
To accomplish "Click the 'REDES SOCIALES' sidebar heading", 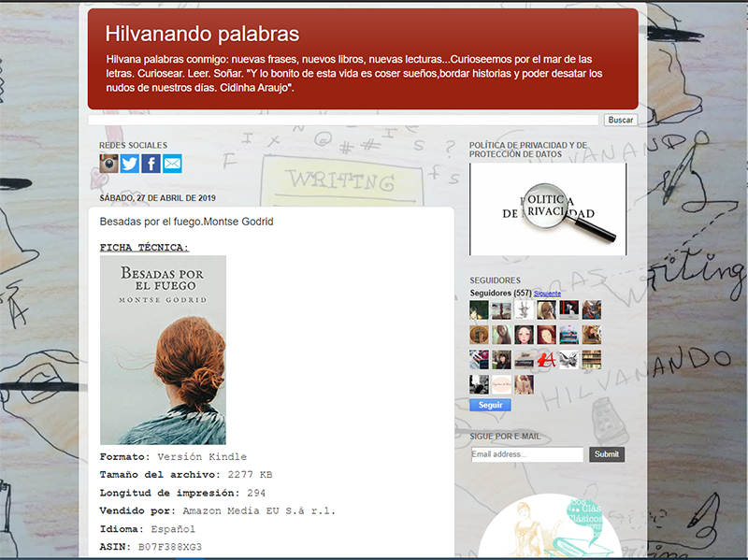I will click(x=133, y=145).
